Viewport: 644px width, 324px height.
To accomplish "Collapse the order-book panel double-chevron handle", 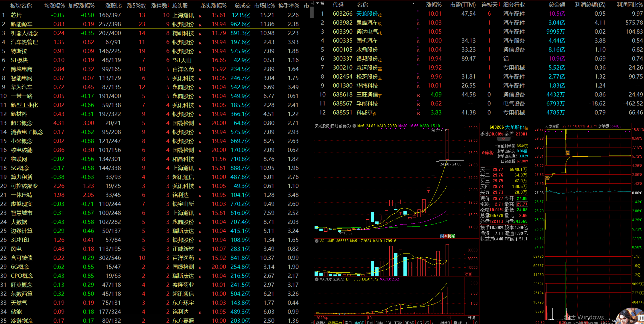I will 503,139.
